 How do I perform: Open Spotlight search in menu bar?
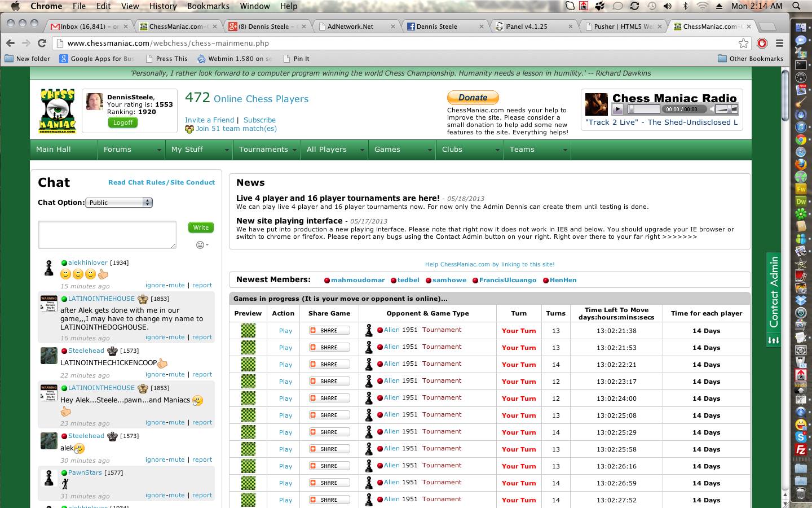[797, 6]
